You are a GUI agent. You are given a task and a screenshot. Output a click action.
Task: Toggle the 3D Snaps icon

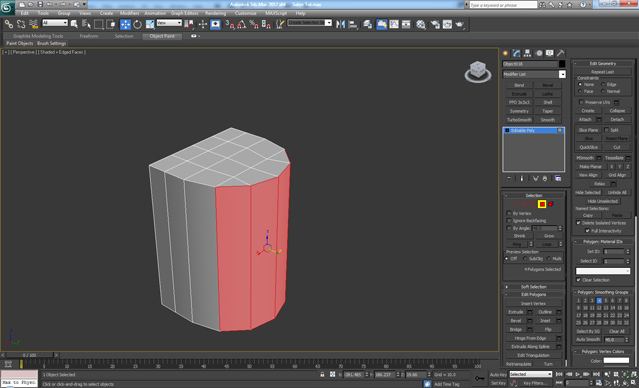pos(230,24)
